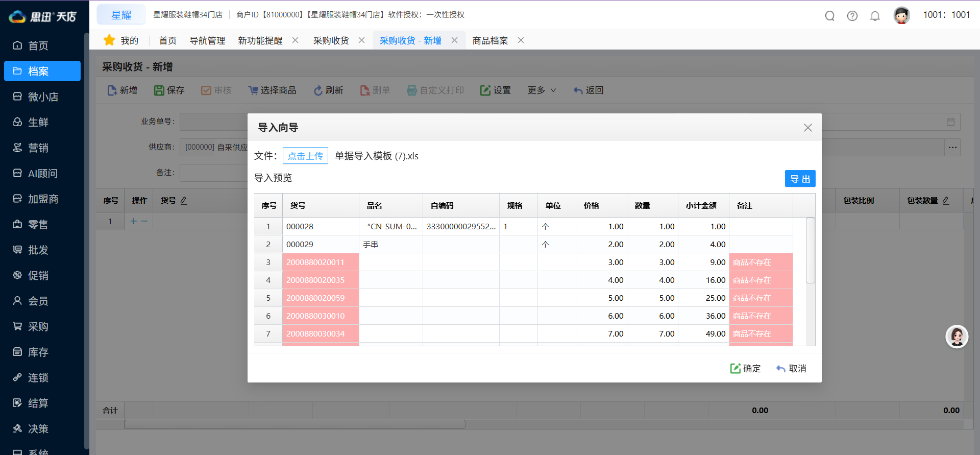
Task: Open the date calendar icon
Action: coord(950,122)
